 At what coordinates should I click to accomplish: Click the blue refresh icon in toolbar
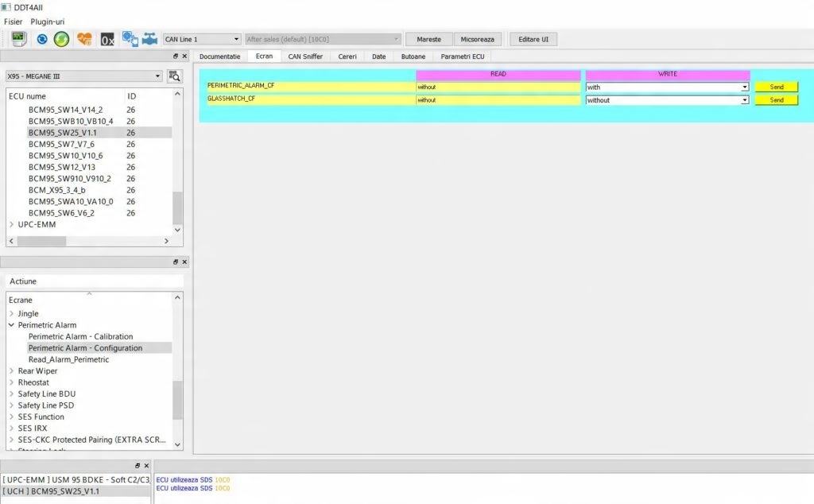click(x=42, y=39)
